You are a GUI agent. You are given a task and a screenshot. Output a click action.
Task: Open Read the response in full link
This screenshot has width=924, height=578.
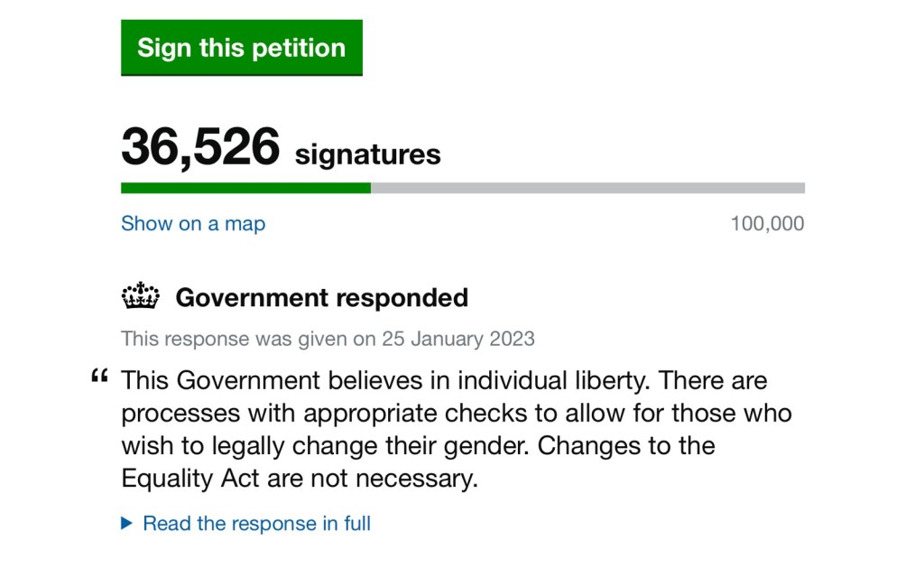[x=256, y=523]
